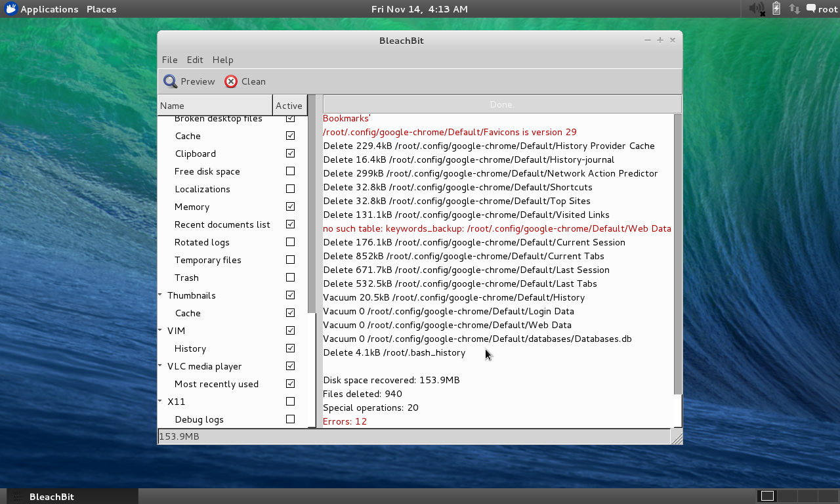Image resolution: width=840 pixels, height=504 pixels.
Task: Collapse the VIM tree group
Action: tap(160, 330)
